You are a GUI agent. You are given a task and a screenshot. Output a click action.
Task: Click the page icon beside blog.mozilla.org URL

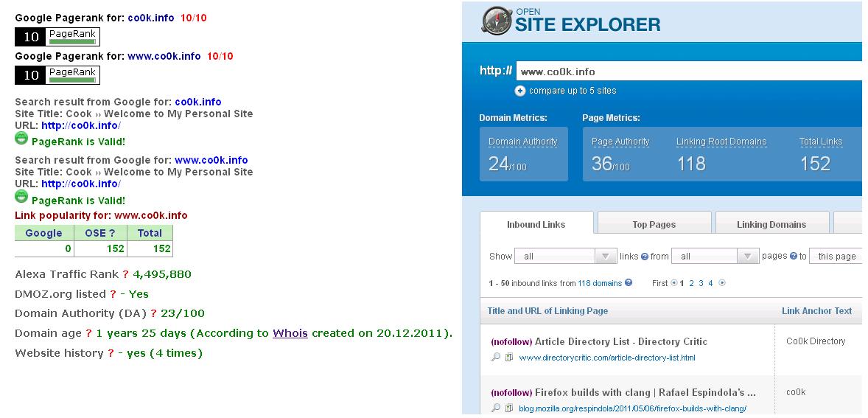(x=509, y=408)
